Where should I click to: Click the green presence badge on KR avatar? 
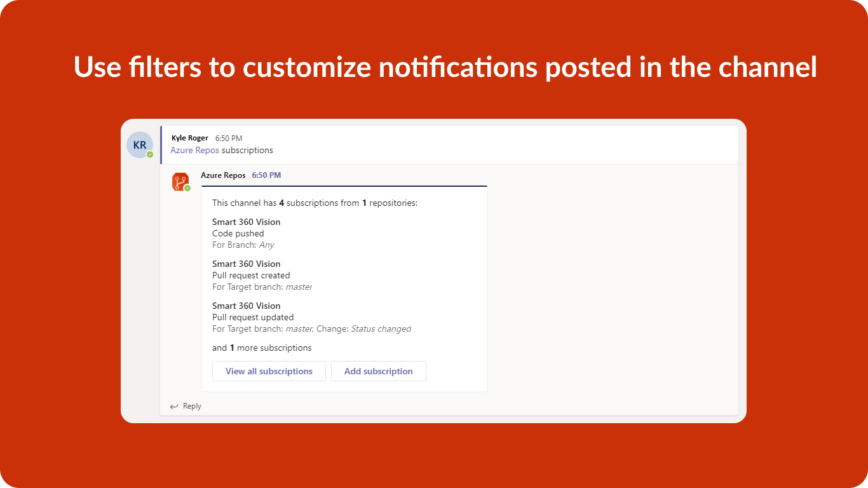tap(150, 154)
